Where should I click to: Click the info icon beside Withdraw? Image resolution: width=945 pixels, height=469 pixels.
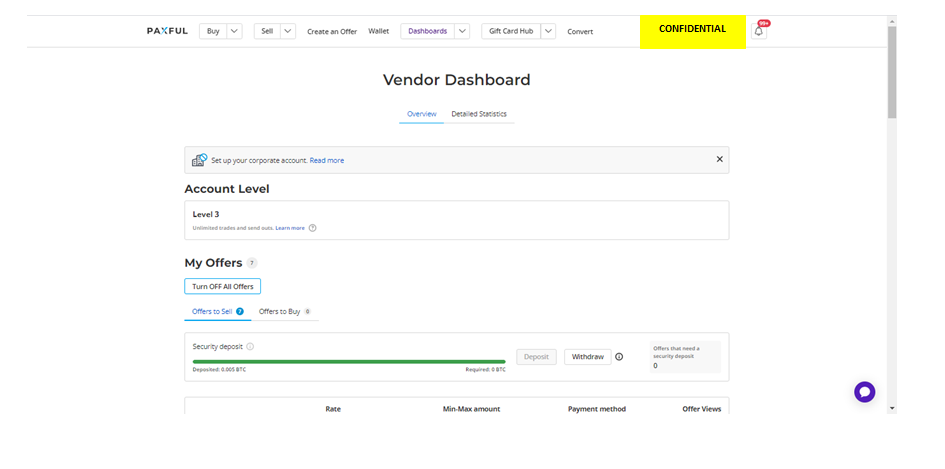(619, 357)
